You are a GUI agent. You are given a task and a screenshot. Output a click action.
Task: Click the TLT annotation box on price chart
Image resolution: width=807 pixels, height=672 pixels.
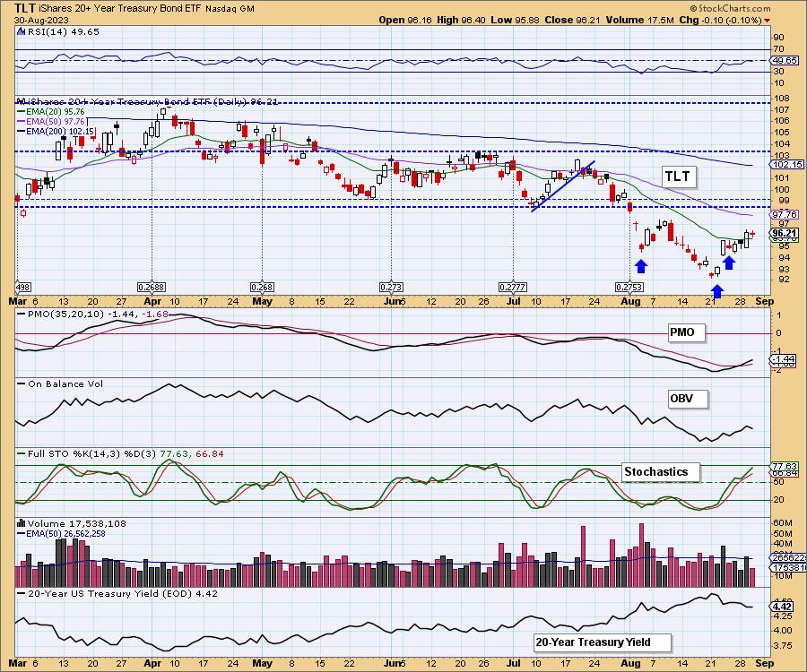tap(678, 177)
